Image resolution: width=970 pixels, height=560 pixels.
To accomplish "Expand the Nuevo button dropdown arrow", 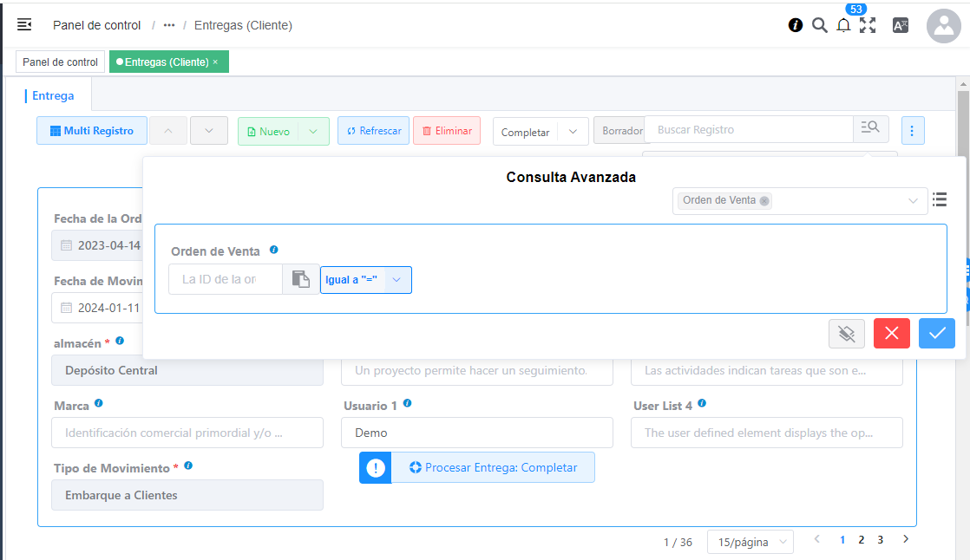I will (x=313, y=131).
